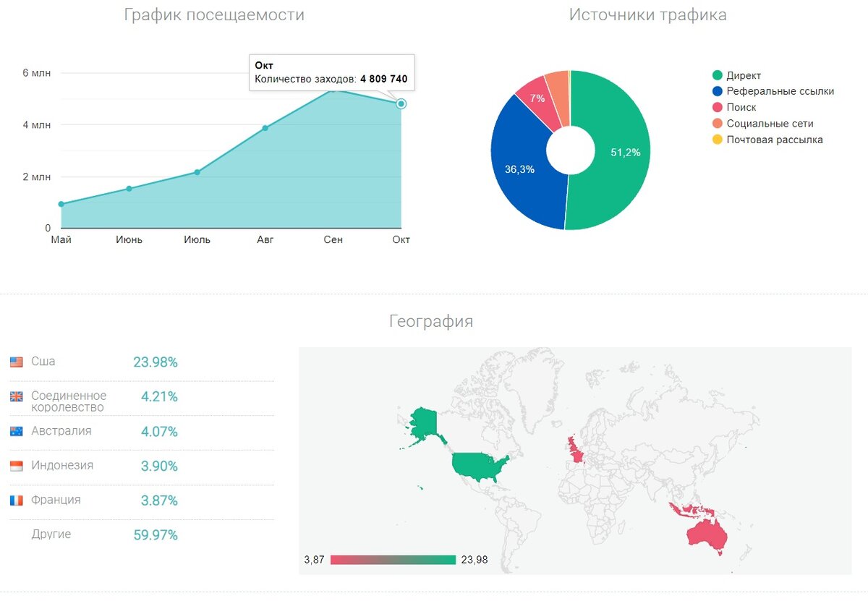This screenshot has height=601, width=868.
Task: Click the Июнь data point on the chart
Action: point(129,189)
